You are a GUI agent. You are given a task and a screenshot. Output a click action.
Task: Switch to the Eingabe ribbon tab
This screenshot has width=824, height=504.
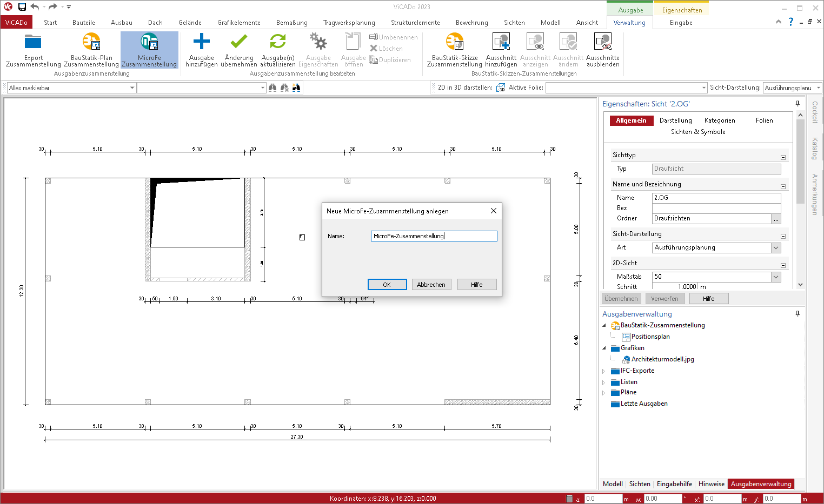(681, 23)
